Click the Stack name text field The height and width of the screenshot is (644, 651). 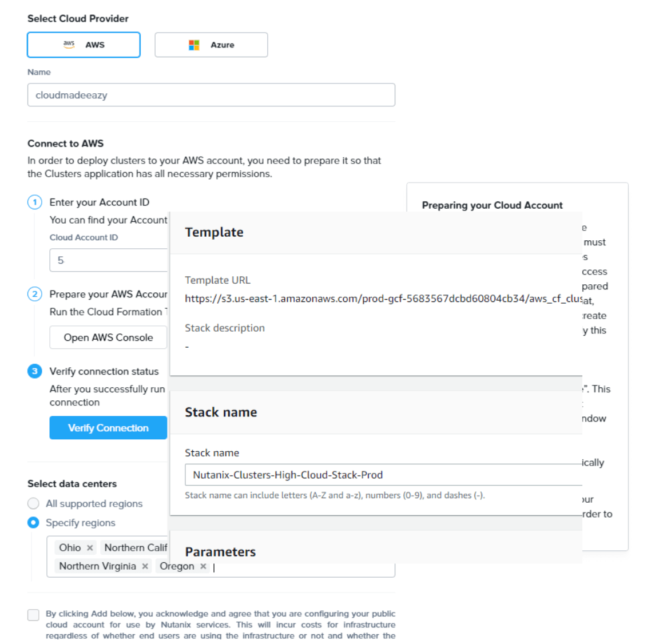coord(383,475)
